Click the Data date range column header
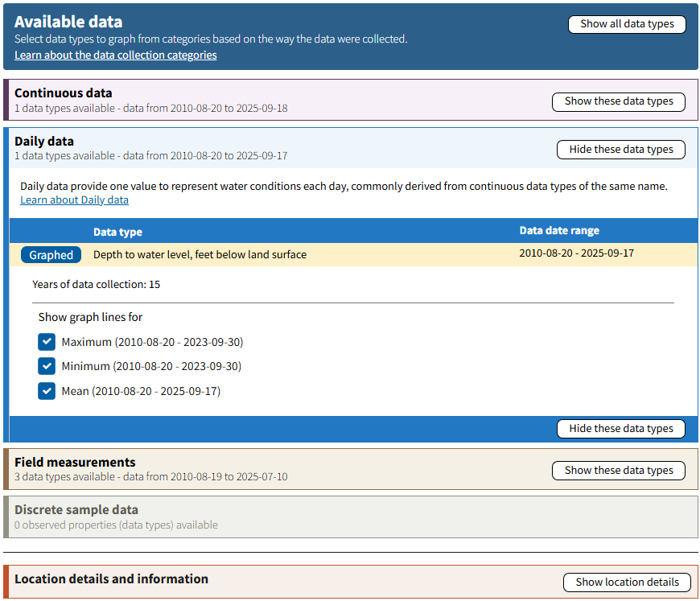The height and width of the screenshot is (601, 700). [x=559, y=231]
